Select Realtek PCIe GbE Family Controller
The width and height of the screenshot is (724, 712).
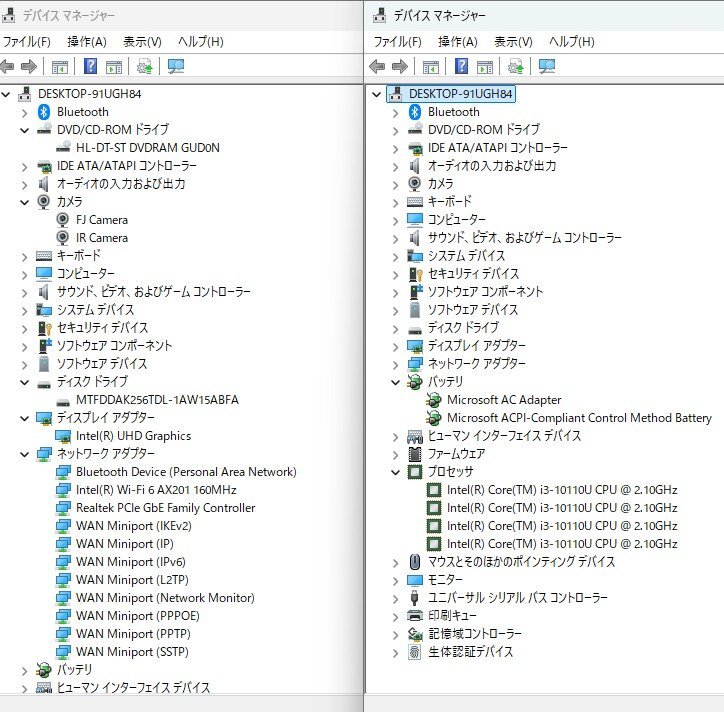pos(165,508)
